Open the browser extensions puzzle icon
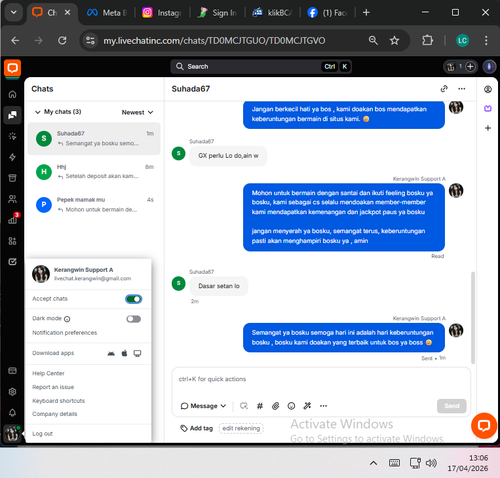The width and height of the screenshot is (500, 478). tap(427, 41)
